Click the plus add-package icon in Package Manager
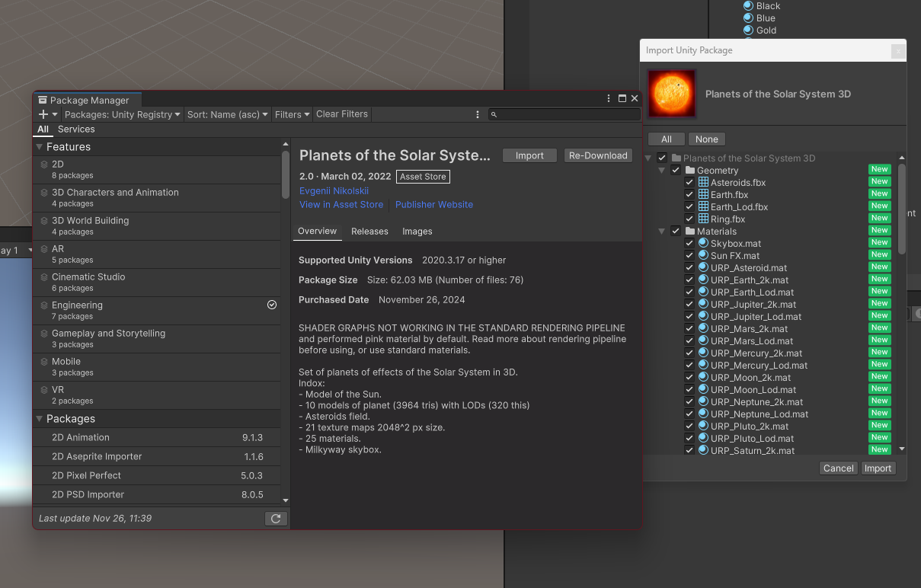This screenshot has width=921, height=588. pos(43,114)
